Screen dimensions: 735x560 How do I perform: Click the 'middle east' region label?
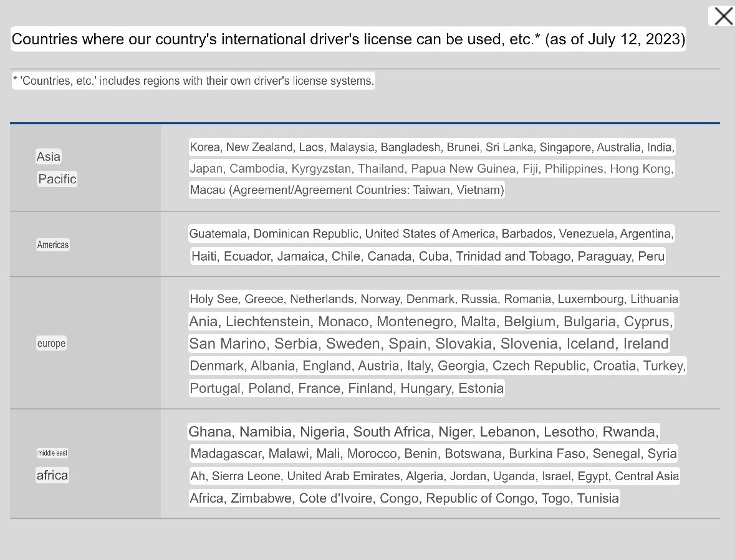pyautogui.click(x=52, y=453)
